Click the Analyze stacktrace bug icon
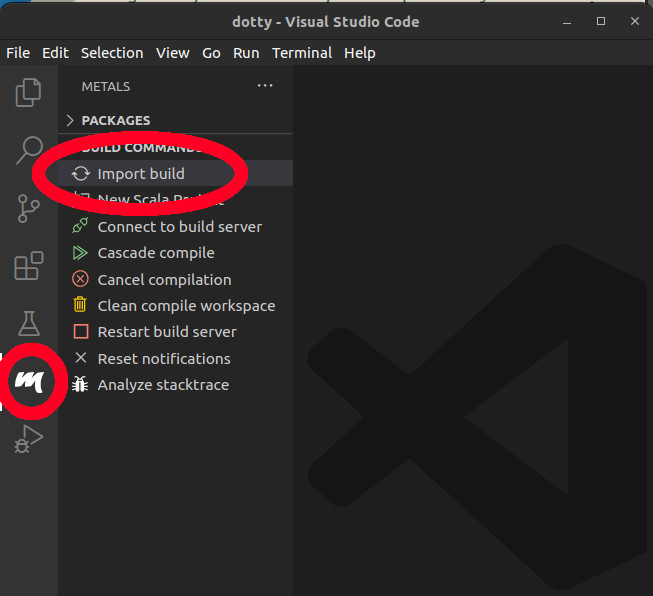 coord(81,385)
